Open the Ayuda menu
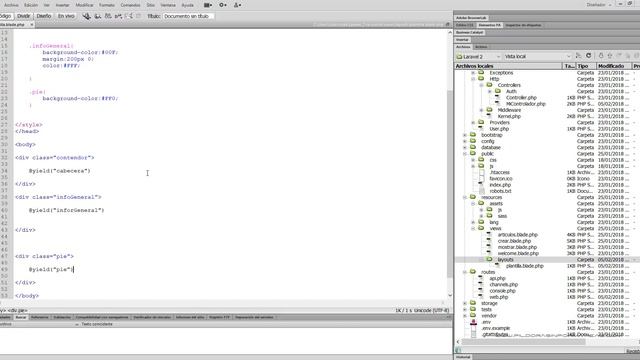This screenshot has width=640, height=360. coord(187,5)
